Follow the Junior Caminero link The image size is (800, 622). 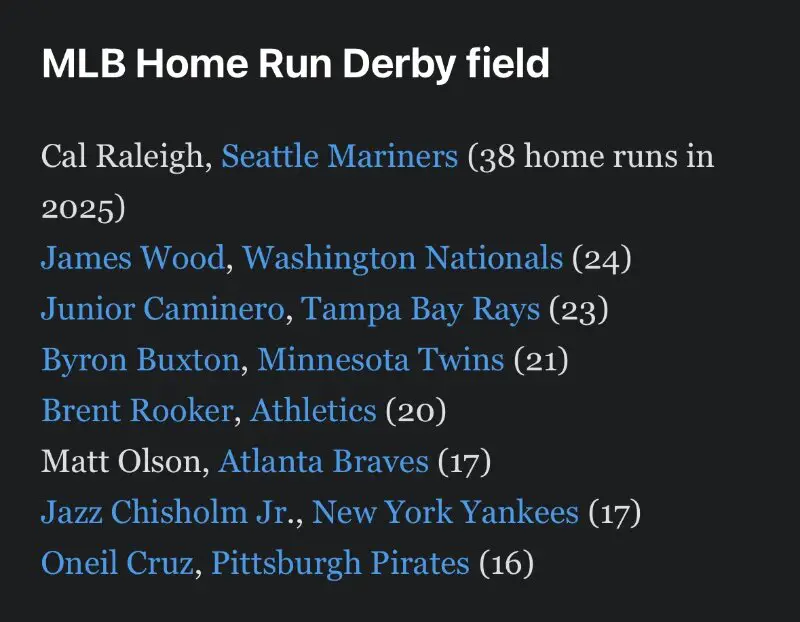162,309
